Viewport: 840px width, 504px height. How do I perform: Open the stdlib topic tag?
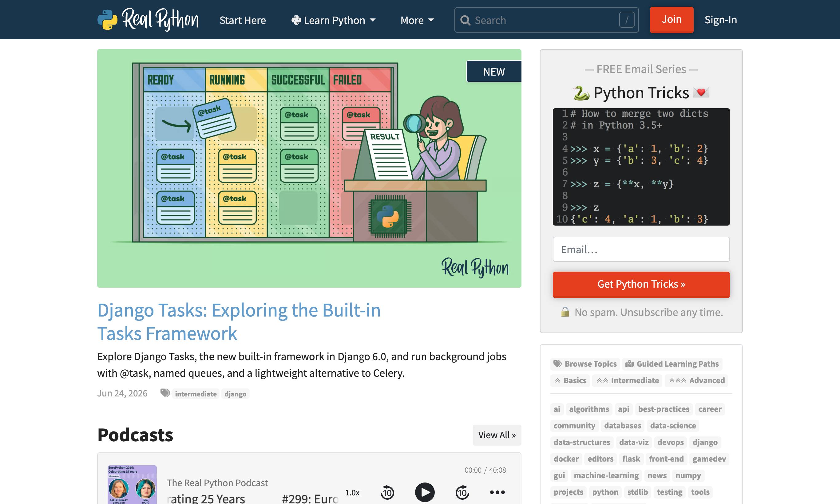(637, 492)
